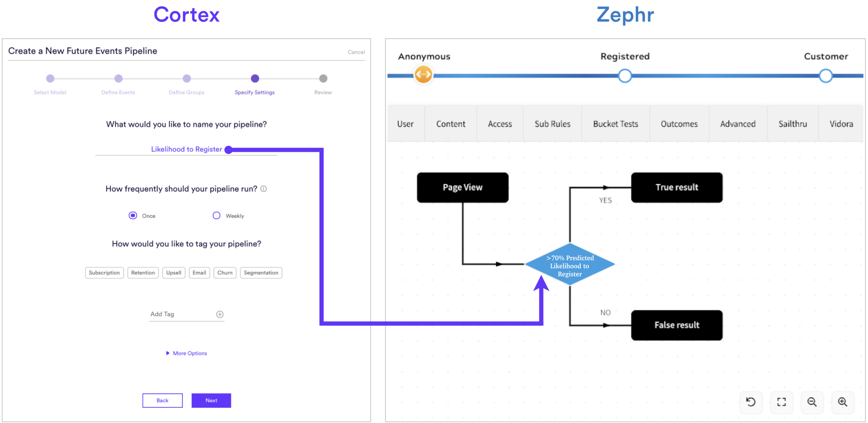Select the False result node
Image resolution: width=868 pixels, height=423 pixels.
(677, 325)
